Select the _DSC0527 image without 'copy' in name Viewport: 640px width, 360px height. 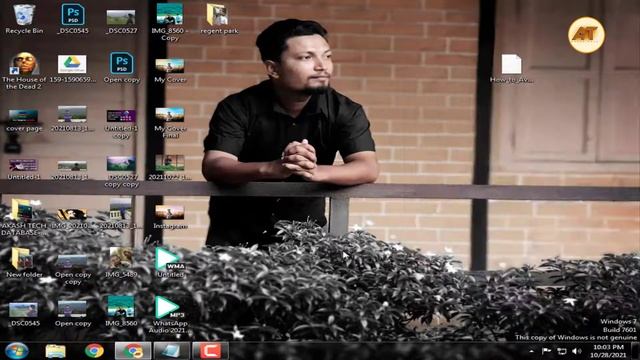point(121,21)
